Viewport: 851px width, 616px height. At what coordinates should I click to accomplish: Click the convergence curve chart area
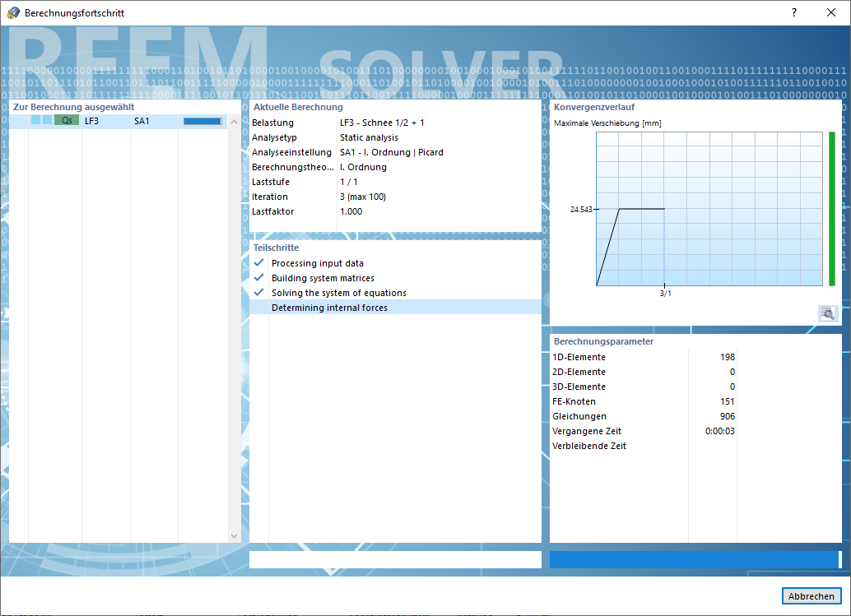click(709, 209)
